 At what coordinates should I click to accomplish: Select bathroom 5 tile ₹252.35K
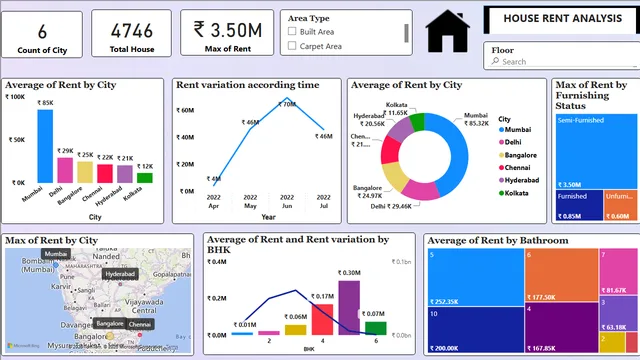476,277
